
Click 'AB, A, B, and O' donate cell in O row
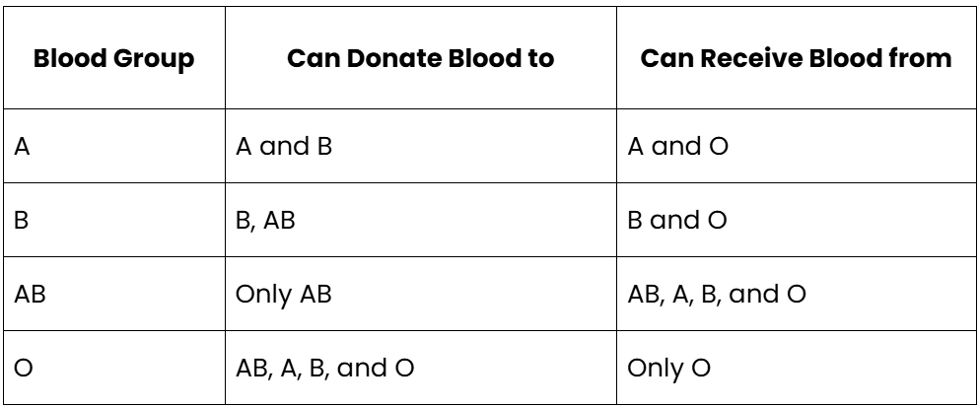pos(421,368)
